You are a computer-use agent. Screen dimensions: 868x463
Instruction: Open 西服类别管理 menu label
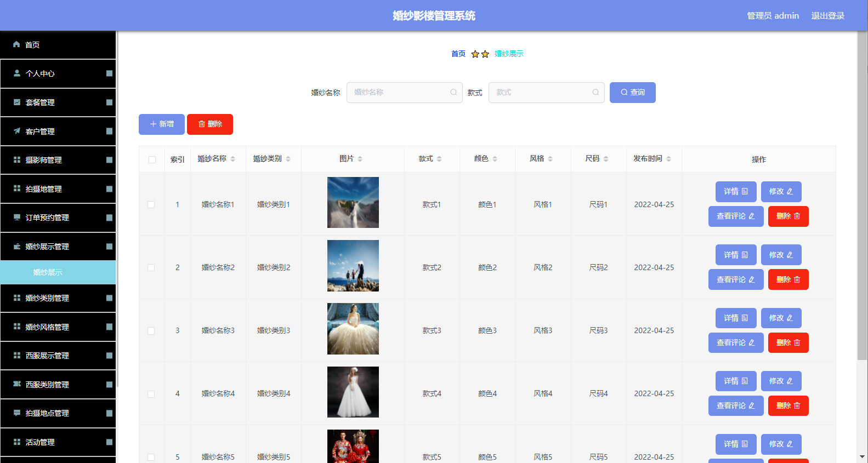pyautogui.click(x=47, y=385)
